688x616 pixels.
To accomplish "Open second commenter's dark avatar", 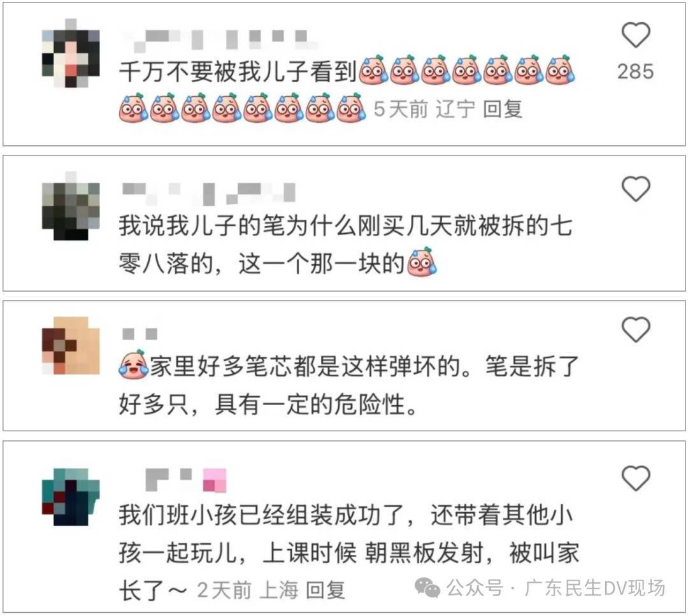I will (71, 206).
